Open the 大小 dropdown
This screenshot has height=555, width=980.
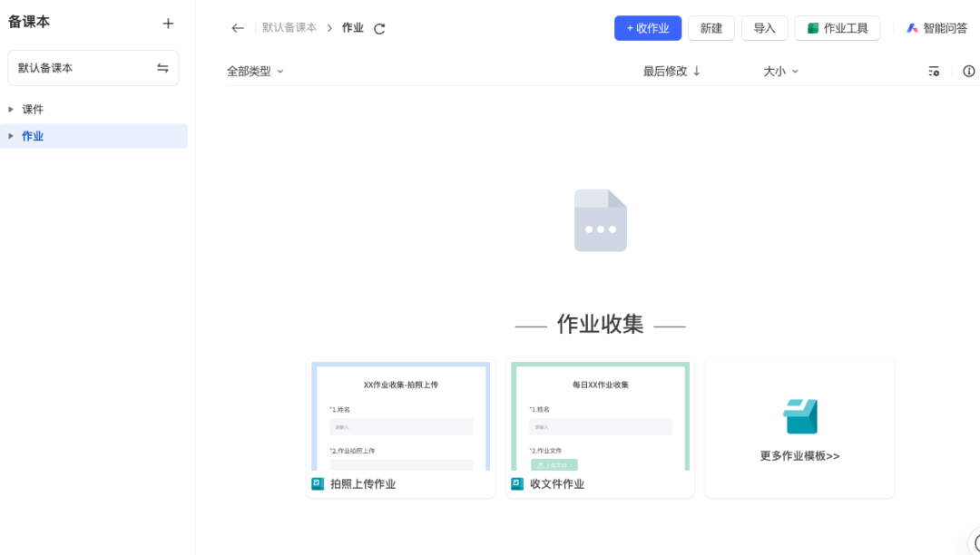[x=780, y=70]
